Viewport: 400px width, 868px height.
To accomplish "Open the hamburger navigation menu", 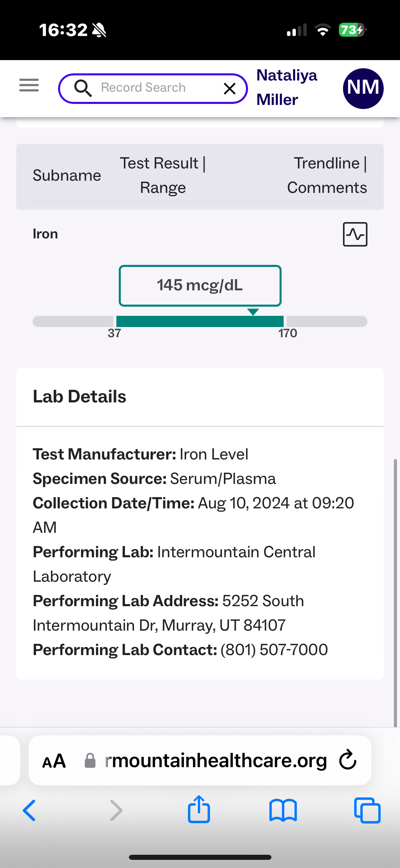I will 29,85.
